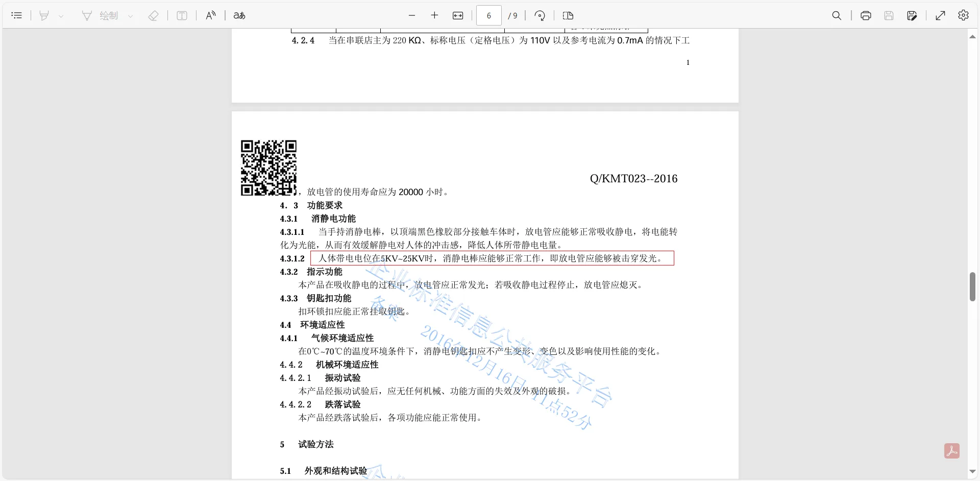Image resolution: width=980 pixels, height=481 pixels.
Task: Select the highlighter tool
Action: tap(44, 15)
